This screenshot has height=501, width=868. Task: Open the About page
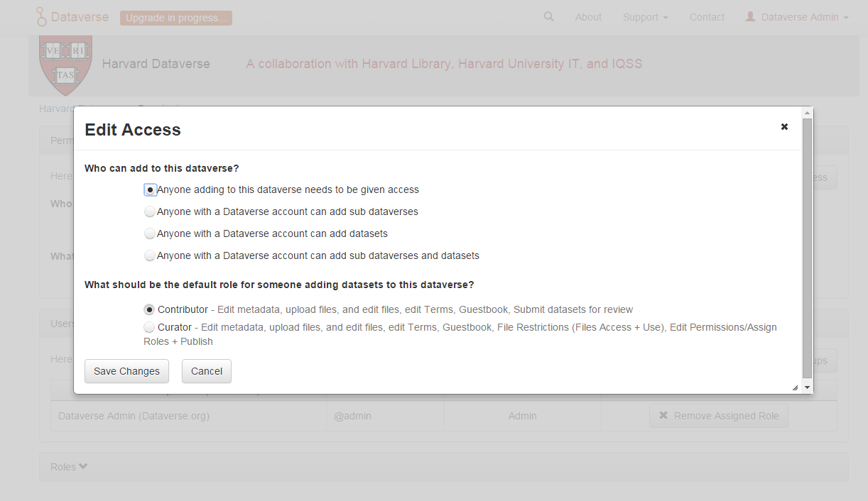point(588,17)
